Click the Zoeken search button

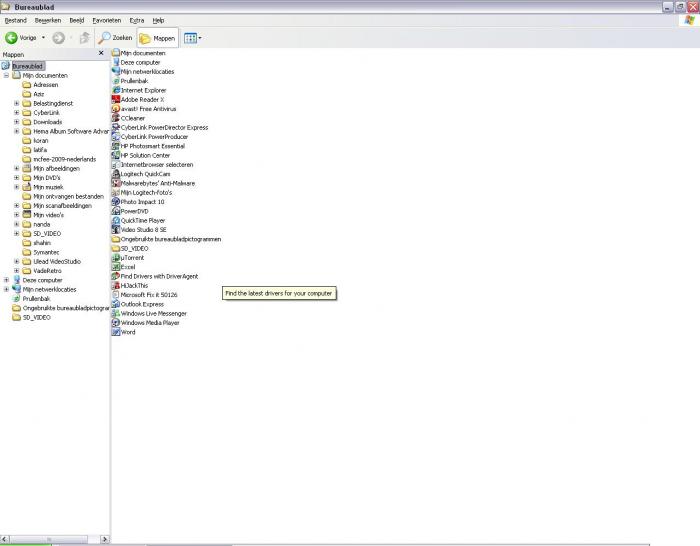coord(116,38)
